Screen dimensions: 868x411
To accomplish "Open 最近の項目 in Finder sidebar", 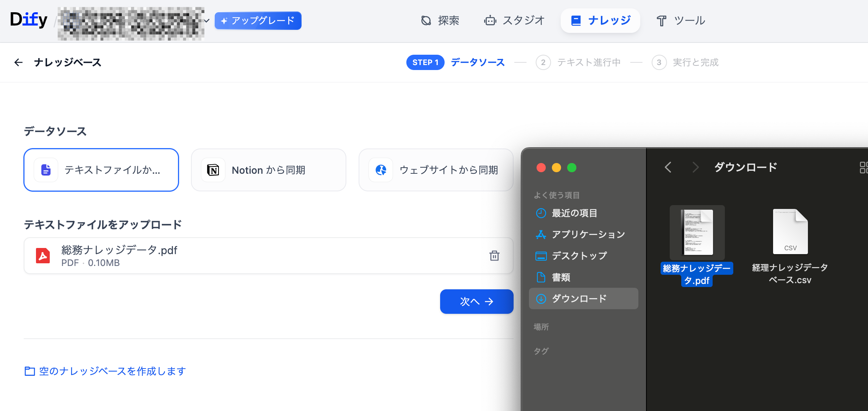I will [x=574, y=213].
